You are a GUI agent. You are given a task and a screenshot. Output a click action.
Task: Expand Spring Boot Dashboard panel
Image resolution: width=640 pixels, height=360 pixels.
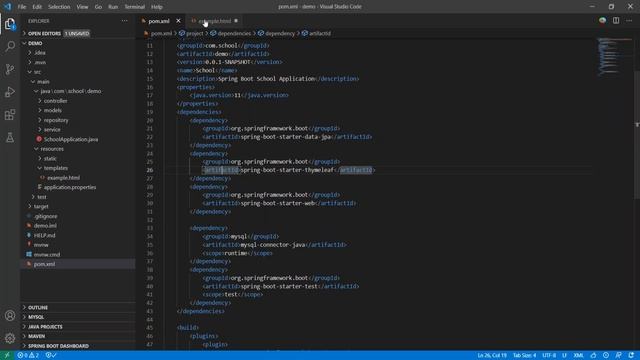[x=78, y=346]
